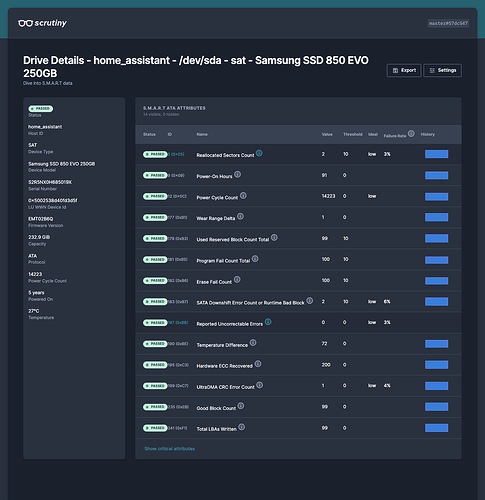Click the Drive Details page title
The height and width of the screenshot is (500, 485).
196,67
